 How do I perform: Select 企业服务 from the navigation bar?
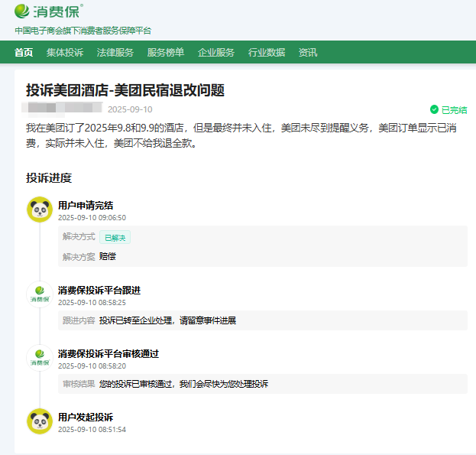216,53
